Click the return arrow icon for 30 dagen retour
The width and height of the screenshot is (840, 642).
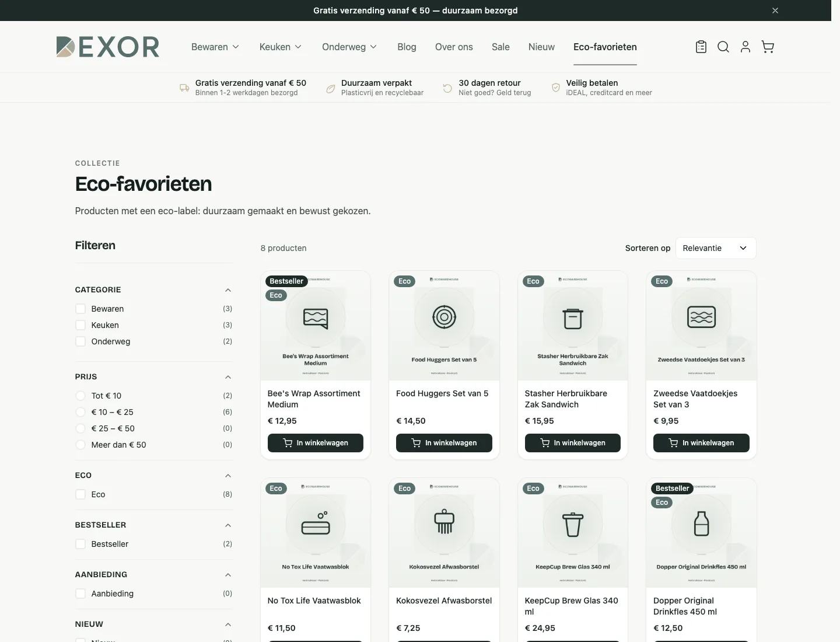[x=447, y=88]
